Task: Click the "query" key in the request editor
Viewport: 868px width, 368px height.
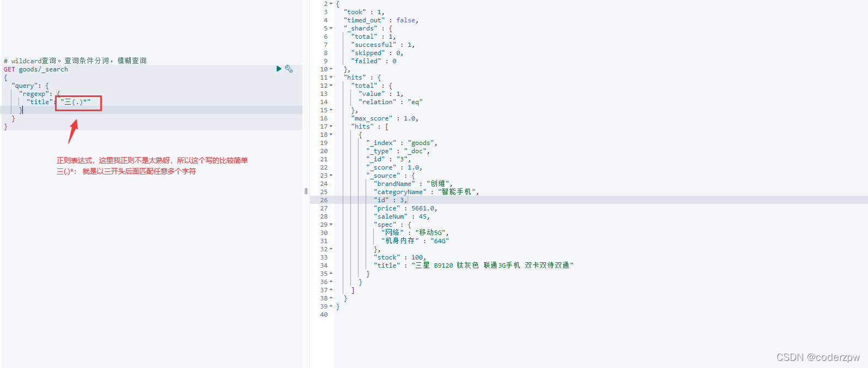Action: point(24,86)
